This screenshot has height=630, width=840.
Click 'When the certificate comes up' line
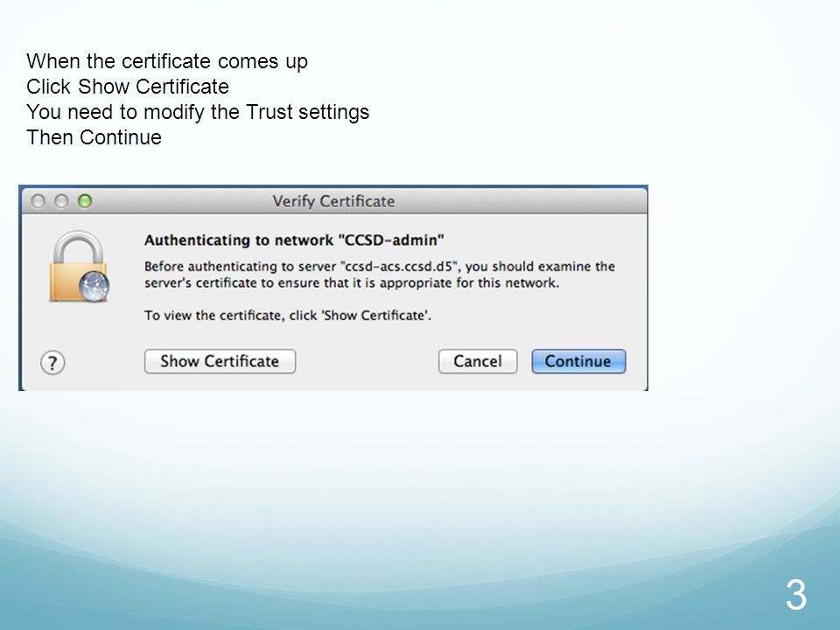pyautogui.click(x=167, y=61)
